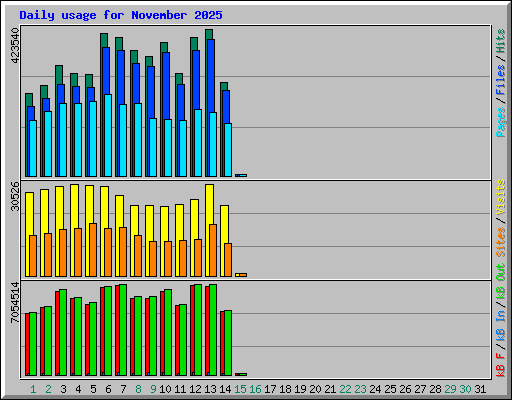Click day 5 on the x-axis
Viewport: 512px width, 400px height.
click(x=93, y=389)
